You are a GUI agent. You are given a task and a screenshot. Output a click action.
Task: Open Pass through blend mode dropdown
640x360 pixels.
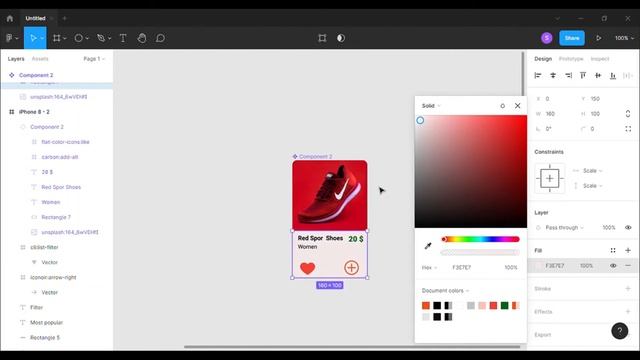564,227
